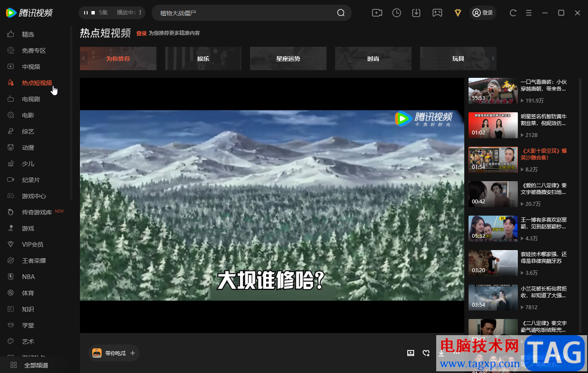Click the 动漫 sidebar icon

11,148
